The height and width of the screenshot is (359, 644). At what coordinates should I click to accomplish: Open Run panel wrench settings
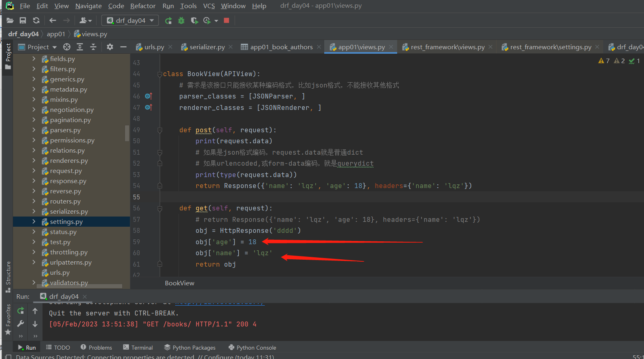coord(21,324)
